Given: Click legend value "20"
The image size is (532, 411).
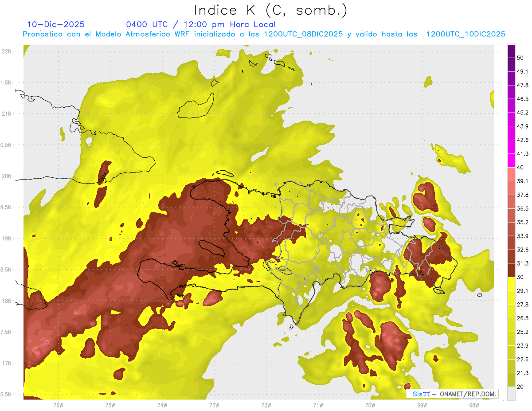Looking at the screenshot, I should (521, 387).
